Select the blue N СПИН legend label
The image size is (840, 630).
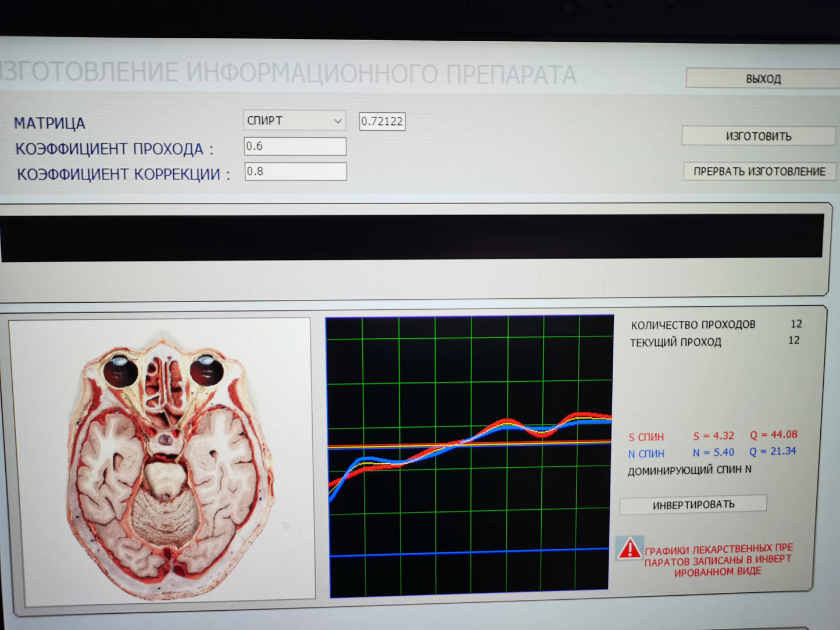tap(646, 454)
